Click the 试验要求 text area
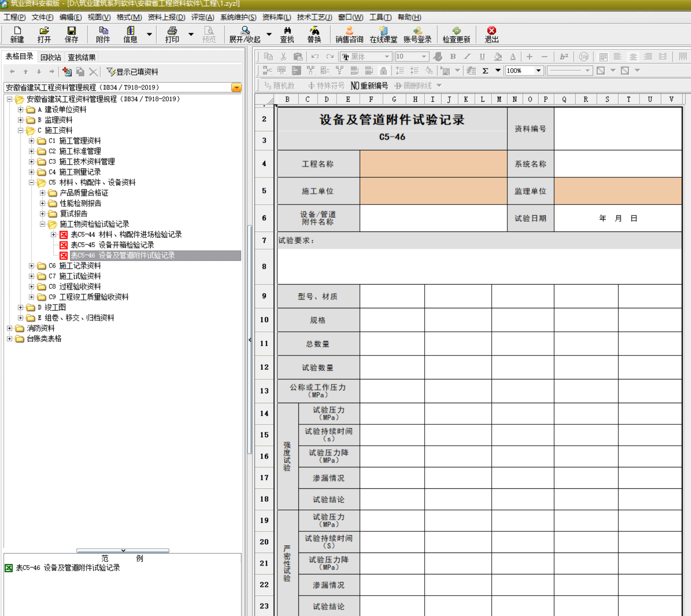 480,267
